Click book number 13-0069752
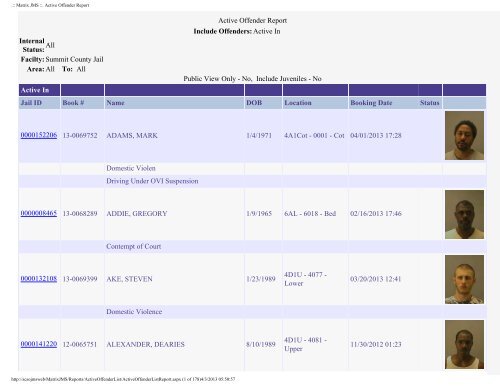 80,135
